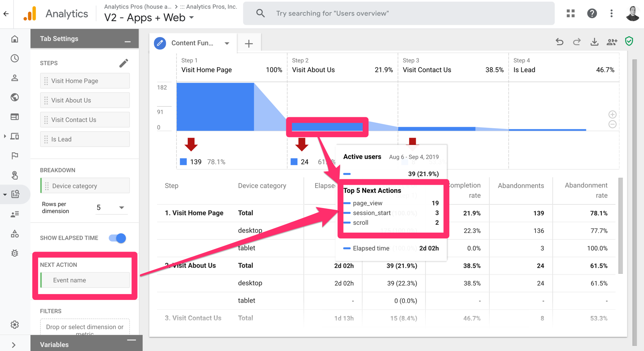Viewport: 644px width, 351px height.
Task: Open the Google apps grid launcher
Action: [x=570, y=13]
